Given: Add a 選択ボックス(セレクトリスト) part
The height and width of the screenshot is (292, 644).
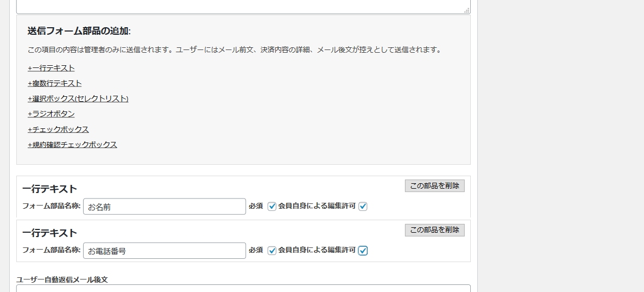Looking at the screenshot, I should (x=78, y=99).
